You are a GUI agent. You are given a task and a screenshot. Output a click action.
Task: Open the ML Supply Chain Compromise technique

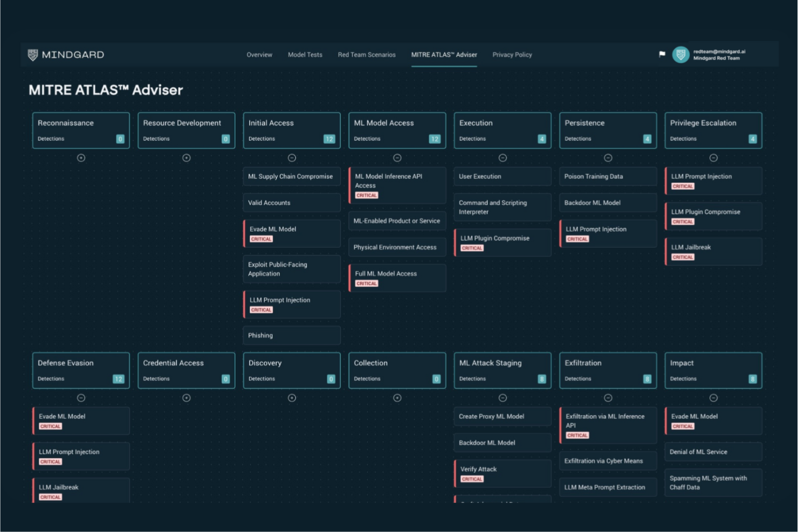pos(292,176)
